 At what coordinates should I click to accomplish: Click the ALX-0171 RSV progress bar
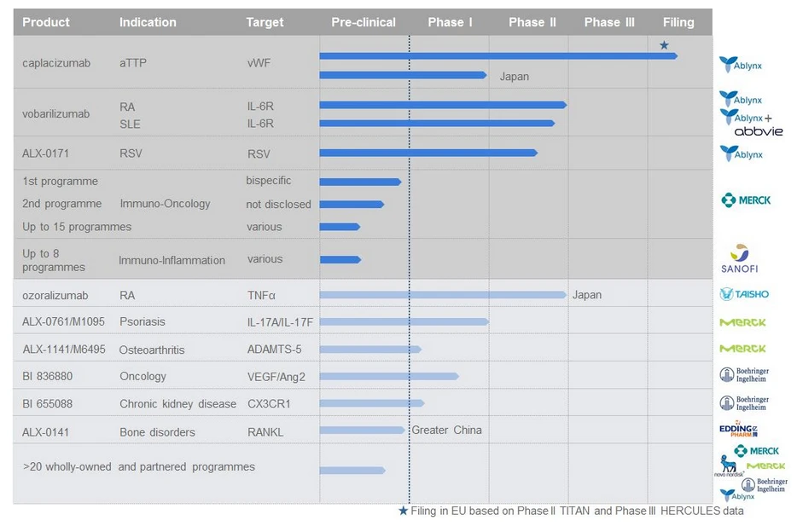pos(428,153)
